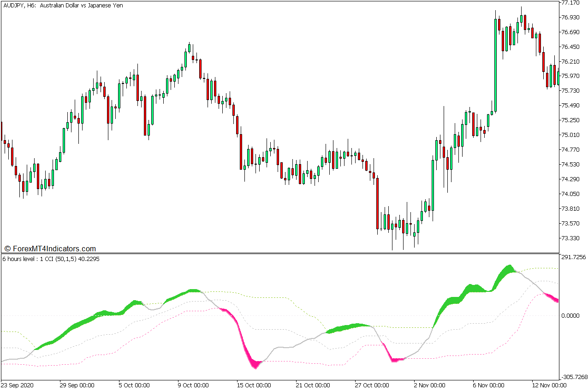Select the tall green candle before 6 Nov rally peak
The width and height of the screenshot is (588, 391).
pyautogui.click(x=496, y=65)
